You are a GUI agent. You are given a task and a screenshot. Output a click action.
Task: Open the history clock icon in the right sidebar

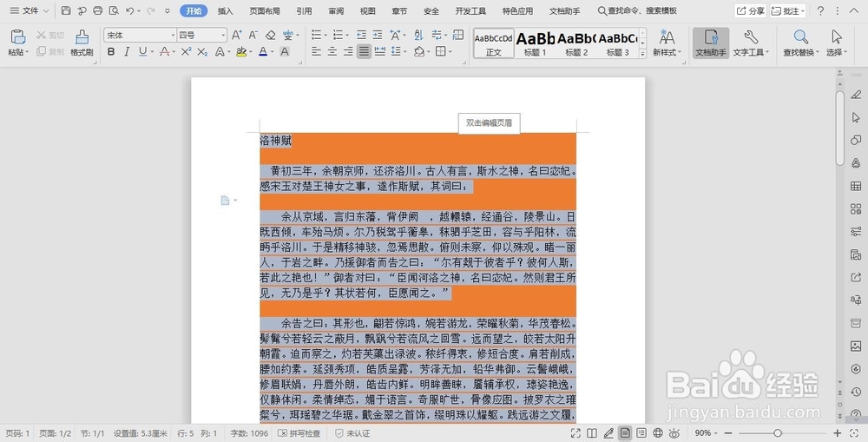coord(856,392)
